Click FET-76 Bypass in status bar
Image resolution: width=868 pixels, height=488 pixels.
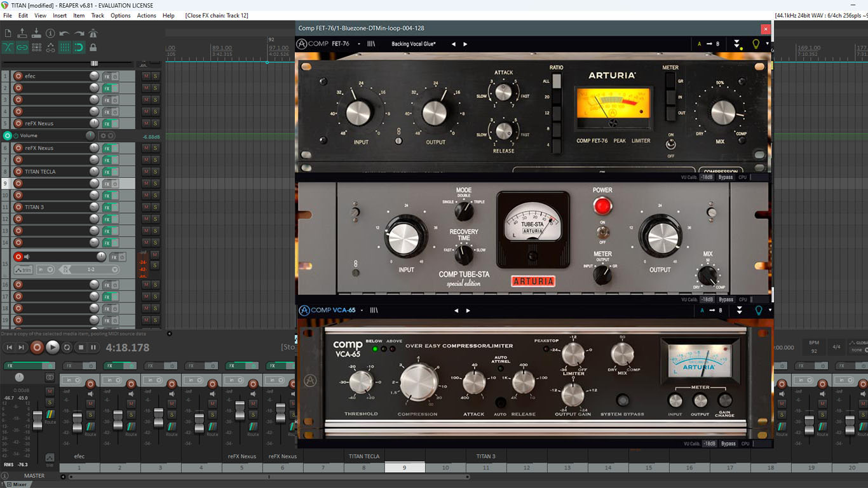coord(726,177)
